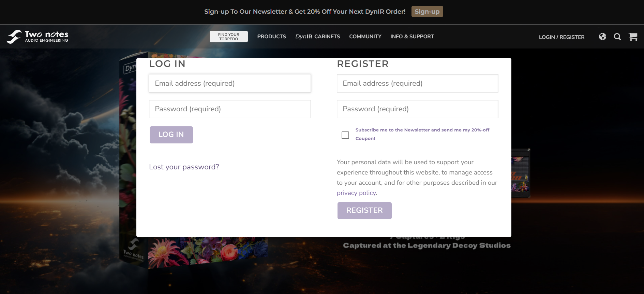Open the privacy policy link
This screenshot has height=294, width=644.
point(356,193)
